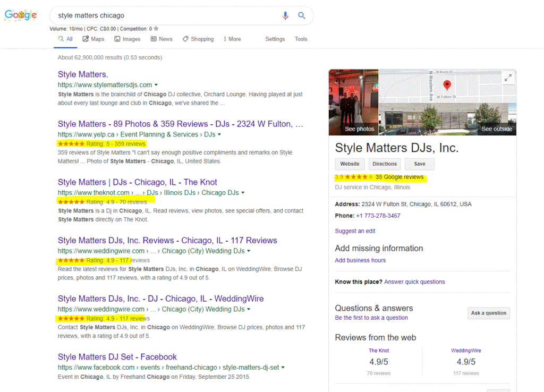Click 'About 62,900,000 results' text
Image resolution: width=544 pixels, height=392 pixels.
pyautogui.click(x=90, y=57)
